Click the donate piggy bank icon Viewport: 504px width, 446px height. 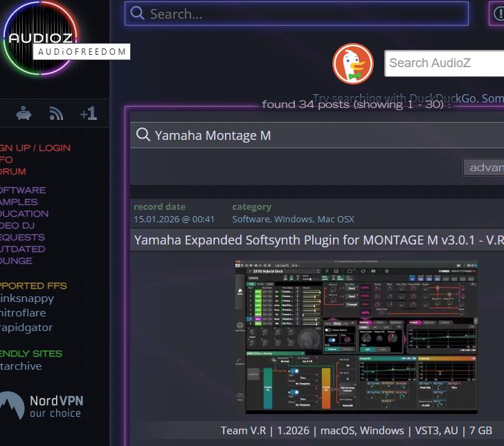[x=24, y=113]
